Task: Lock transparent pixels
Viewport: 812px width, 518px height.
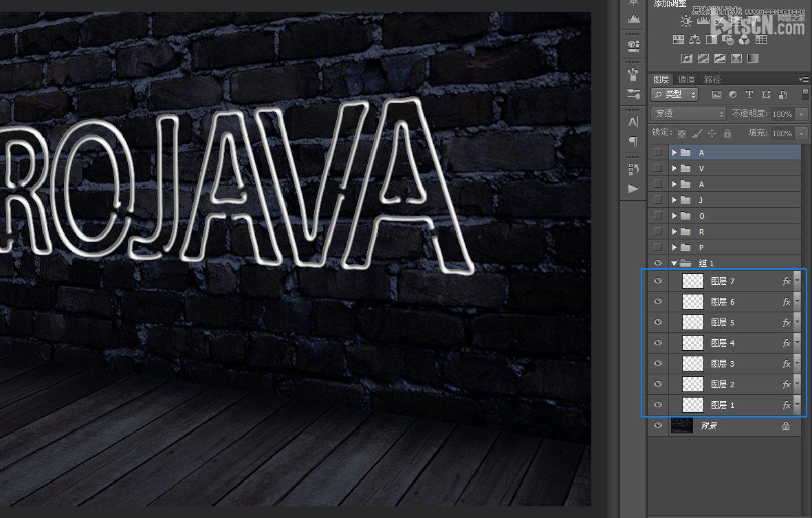Action: coord(681,133)
